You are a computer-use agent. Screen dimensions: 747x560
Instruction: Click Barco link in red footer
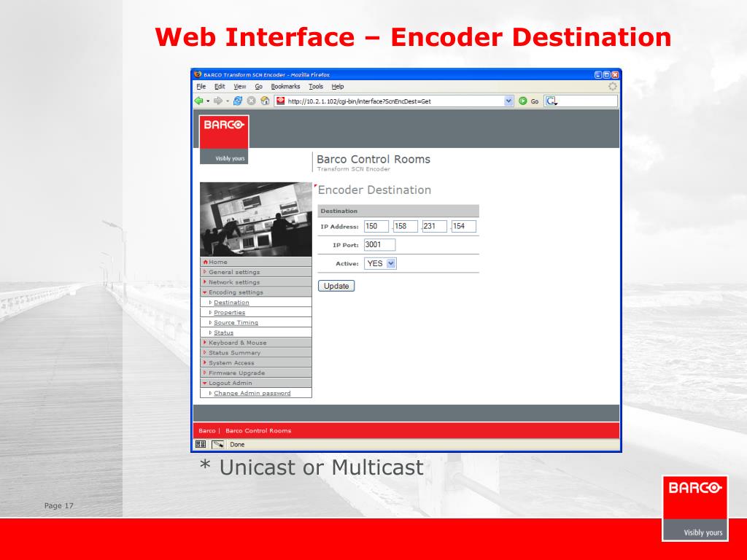click(x=206, y=430)
